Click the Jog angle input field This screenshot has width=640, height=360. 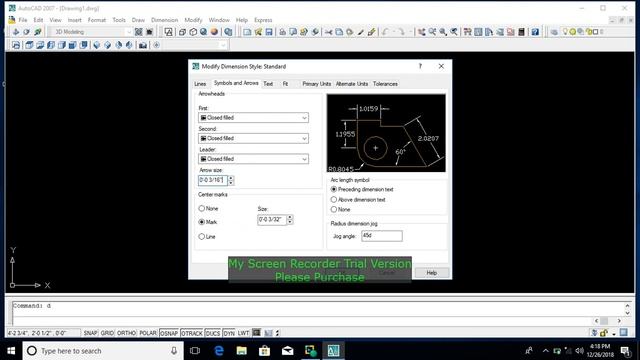(x=382, y=236)
